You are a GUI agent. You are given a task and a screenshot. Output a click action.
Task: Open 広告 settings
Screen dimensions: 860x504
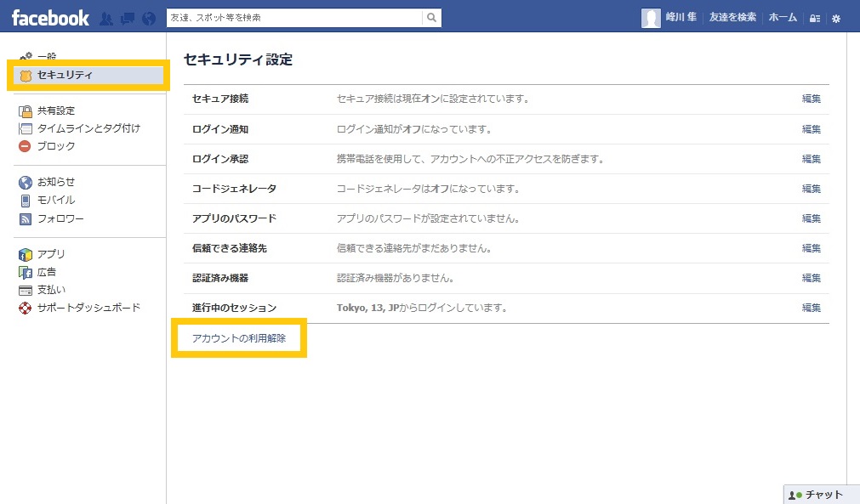pyautogui.click(x=47, y=272)
